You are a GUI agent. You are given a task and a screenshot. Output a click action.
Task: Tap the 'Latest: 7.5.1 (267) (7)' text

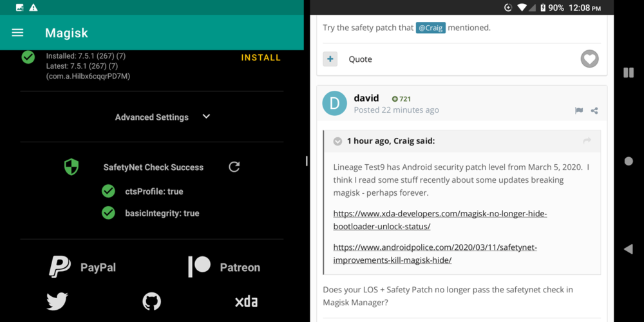point(82,66)
